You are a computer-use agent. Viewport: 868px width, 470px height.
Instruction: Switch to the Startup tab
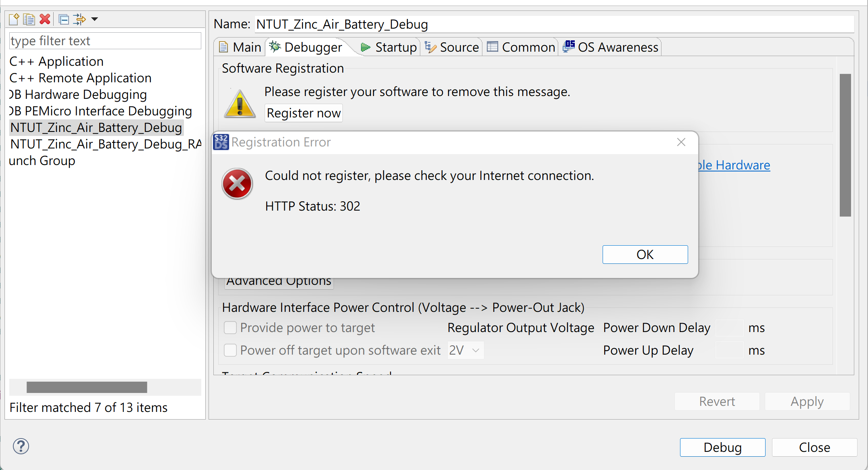pos(389,47)
